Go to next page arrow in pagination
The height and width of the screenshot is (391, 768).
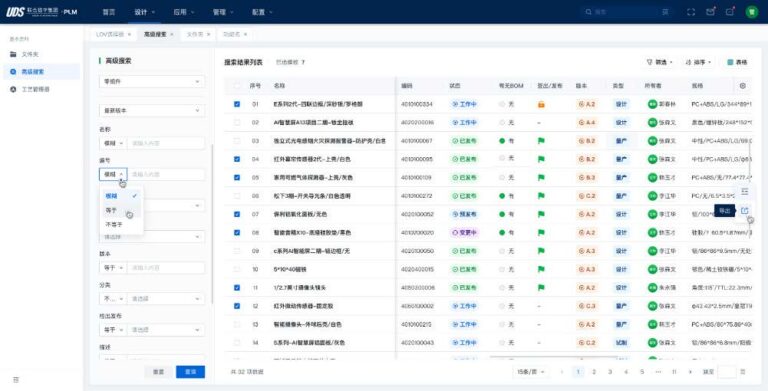691,372
